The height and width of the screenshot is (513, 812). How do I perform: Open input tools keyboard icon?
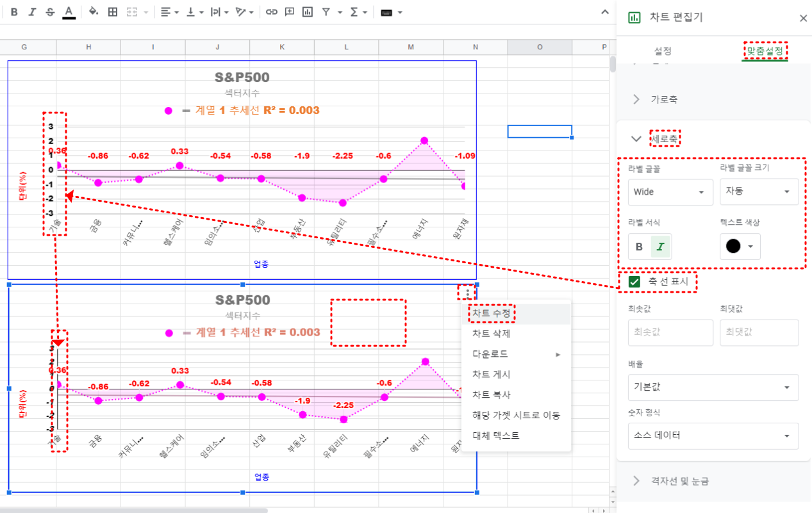point(386,12)
